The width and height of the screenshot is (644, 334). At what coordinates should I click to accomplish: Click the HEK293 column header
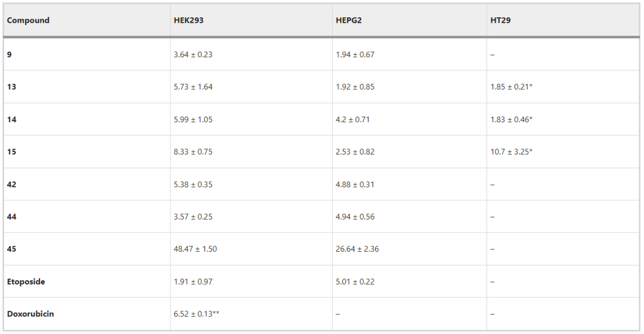tap(188, 20)
